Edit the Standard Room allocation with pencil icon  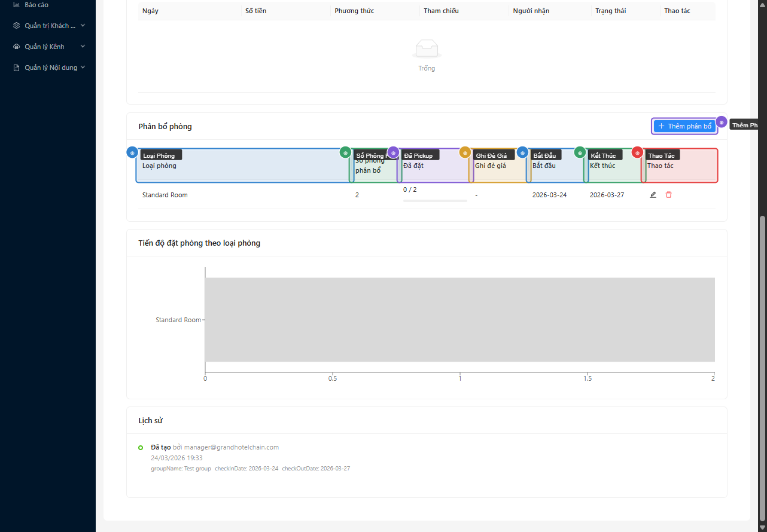point(653,194)
